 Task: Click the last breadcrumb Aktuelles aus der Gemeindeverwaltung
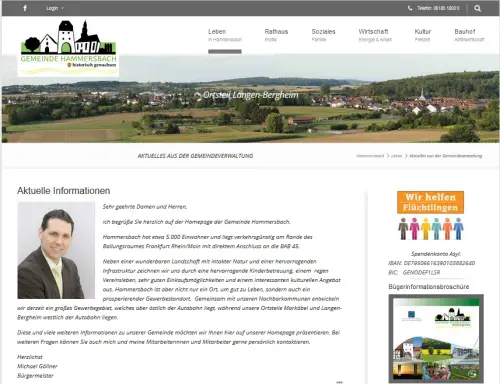pyautogui.click(x=445, y=156)
